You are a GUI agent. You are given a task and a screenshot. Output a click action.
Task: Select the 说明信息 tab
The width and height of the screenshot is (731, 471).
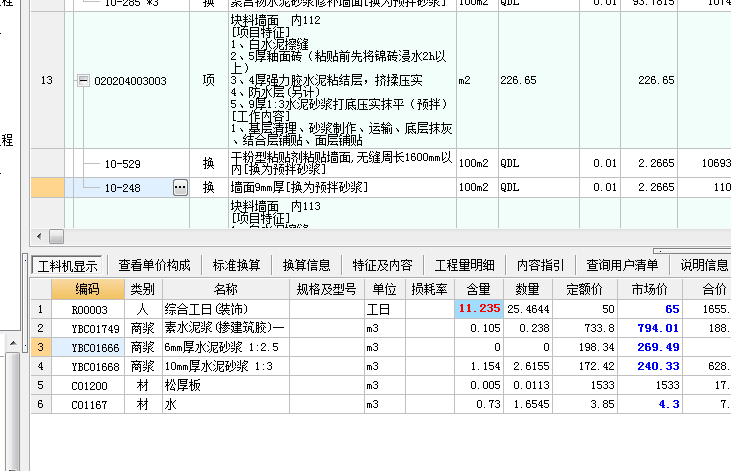(703, 265)
